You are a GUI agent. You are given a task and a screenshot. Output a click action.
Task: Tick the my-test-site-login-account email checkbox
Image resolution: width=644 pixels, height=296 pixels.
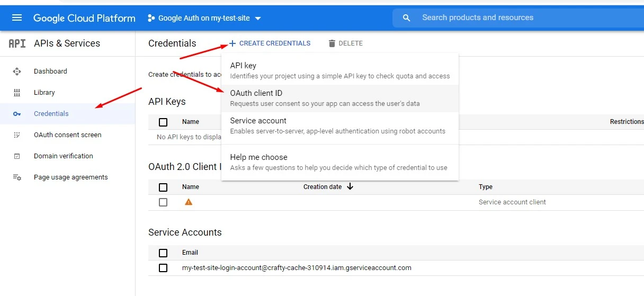click(163, 268)
